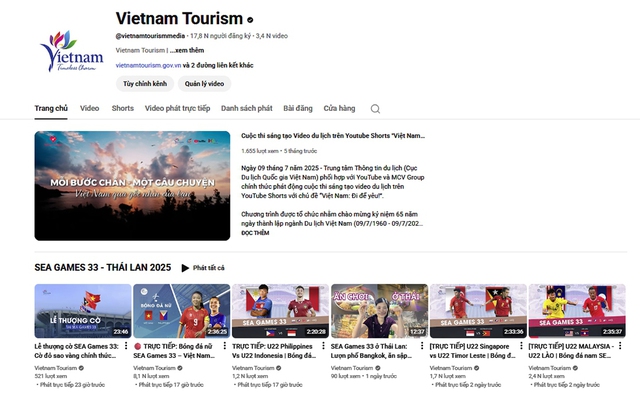
Task: Open featured video title Cuộc thi sáng tạo Video
Action: (x=333, y=136)
